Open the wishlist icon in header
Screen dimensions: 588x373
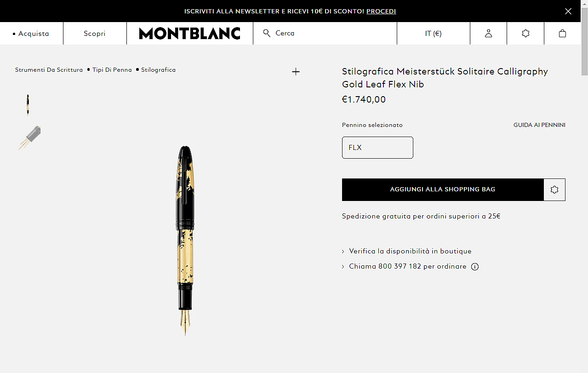click(x=525, y=34)
